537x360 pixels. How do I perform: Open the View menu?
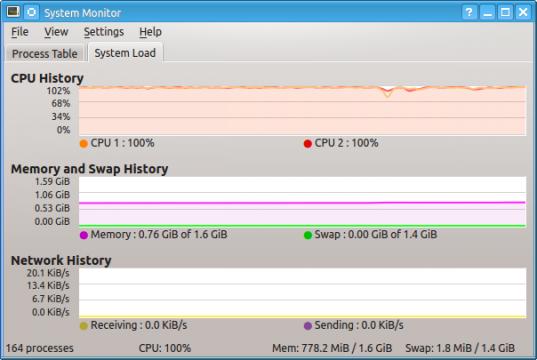(56, 32)
